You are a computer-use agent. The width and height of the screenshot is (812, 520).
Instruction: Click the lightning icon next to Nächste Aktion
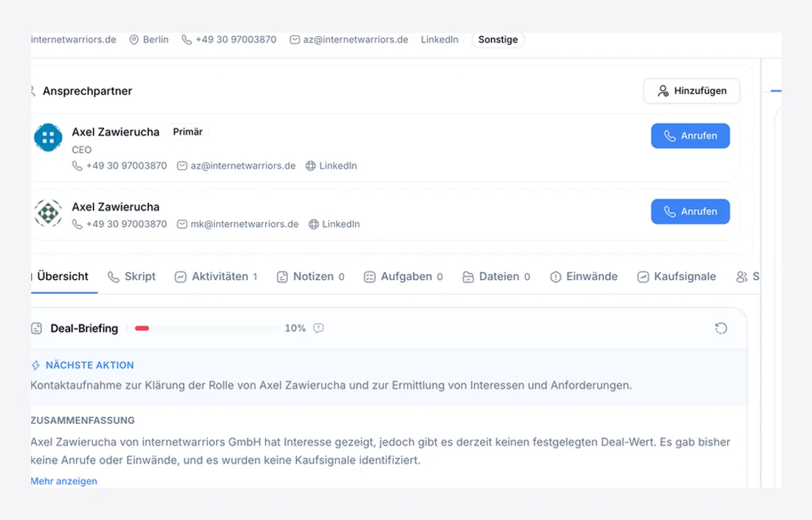pos(35,366)
